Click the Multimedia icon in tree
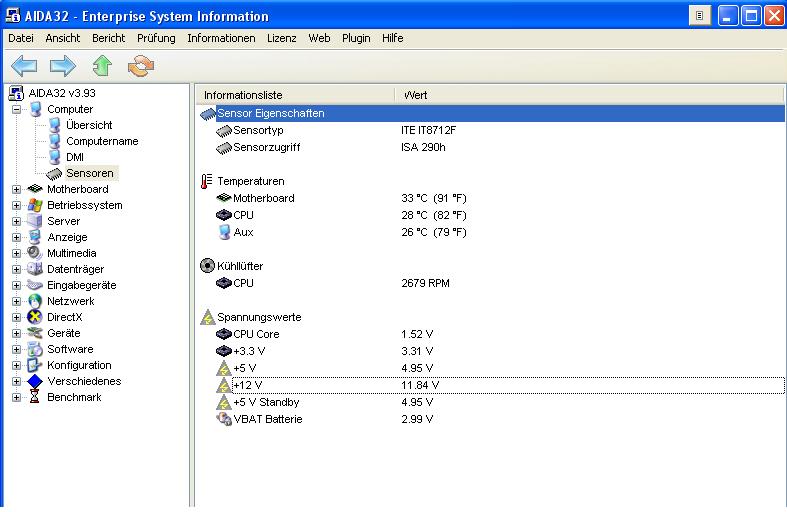This screenshot has height=512, width=787. (35, 252)
